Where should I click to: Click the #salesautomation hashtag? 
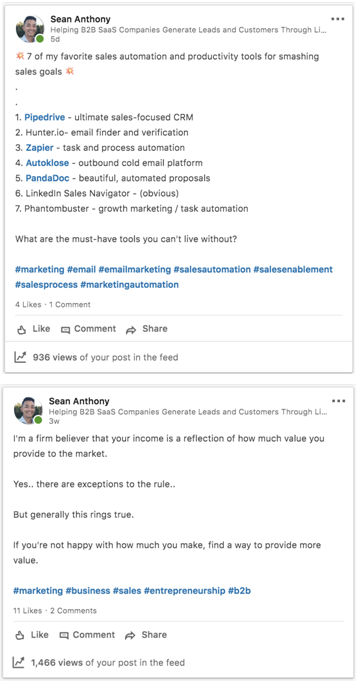(x=212, y=269)
